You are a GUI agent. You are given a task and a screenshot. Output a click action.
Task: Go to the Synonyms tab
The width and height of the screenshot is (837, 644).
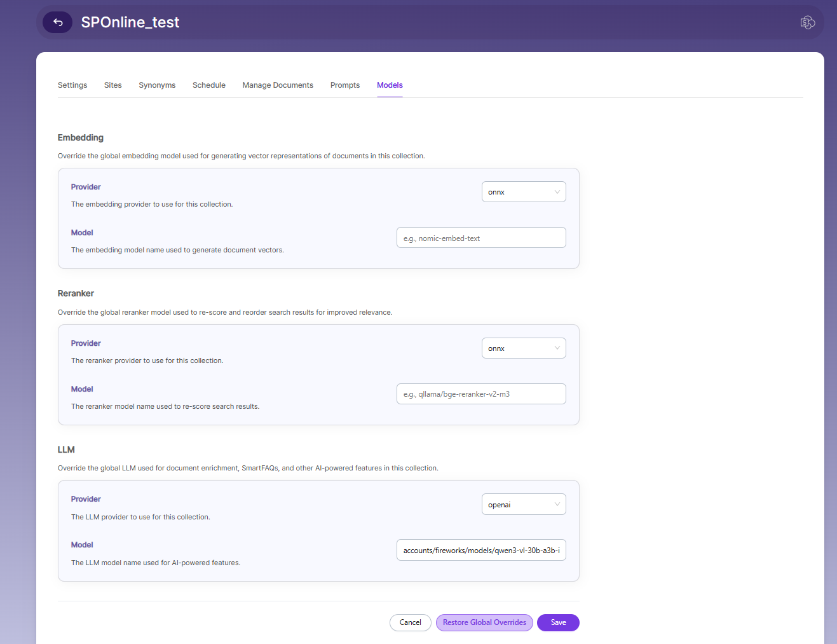point(157,85)
